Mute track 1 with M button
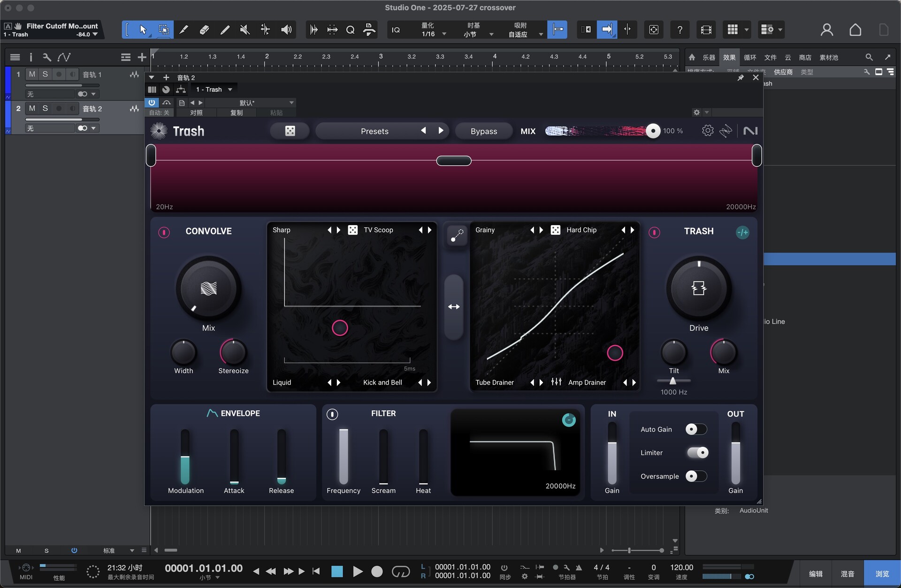Viewport: 901px width, 588px height. 32,74
